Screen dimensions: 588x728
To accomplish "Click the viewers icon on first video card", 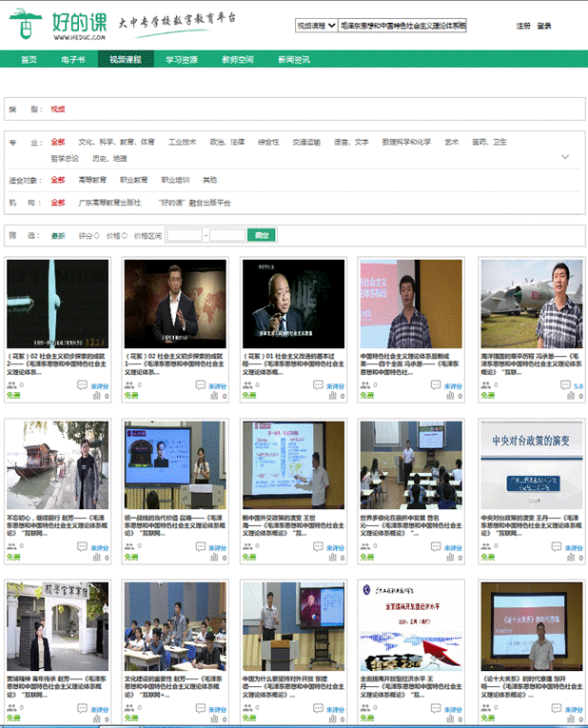I will click(11, 385).
